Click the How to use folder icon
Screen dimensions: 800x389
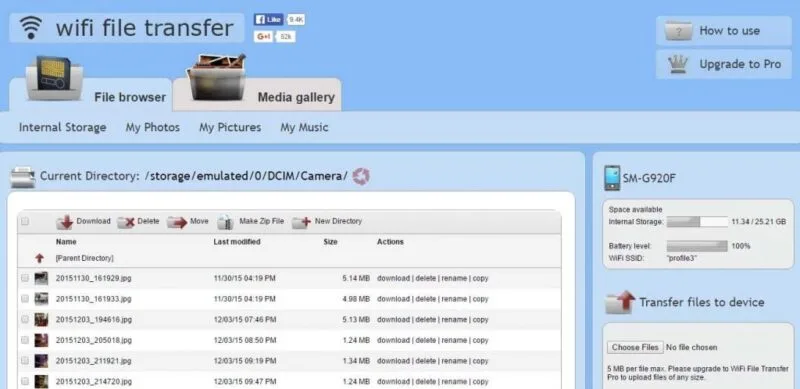coord(678,31)
